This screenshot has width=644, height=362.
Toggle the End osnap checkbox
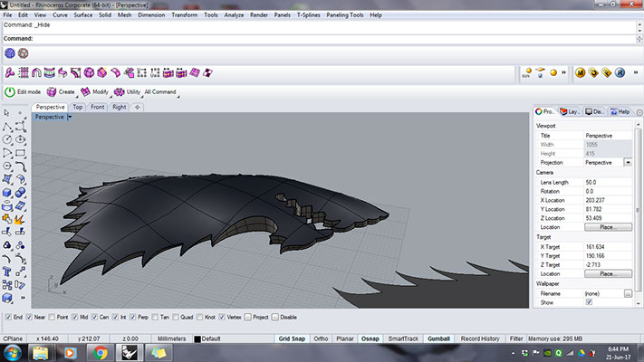click(8, 318)
